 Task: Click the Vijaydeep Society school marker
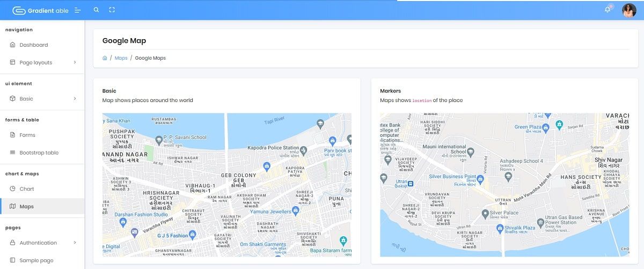(388, 160)
